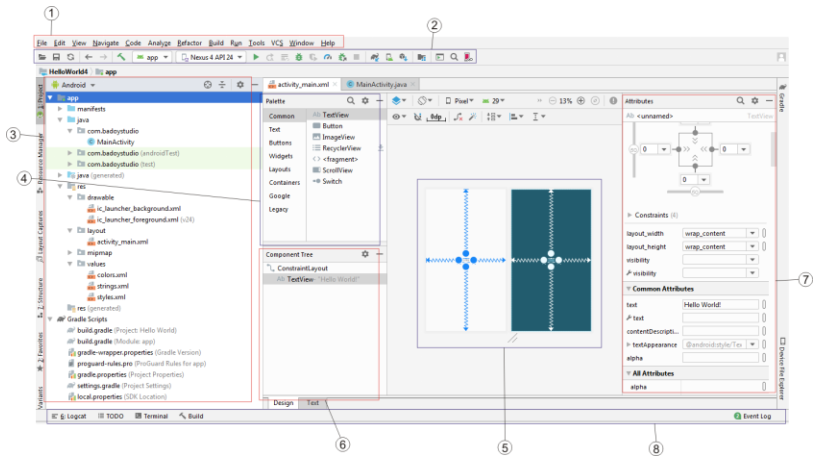Collapse the java folder arrow
822x471 pixels.
click(x=60, y=120)
